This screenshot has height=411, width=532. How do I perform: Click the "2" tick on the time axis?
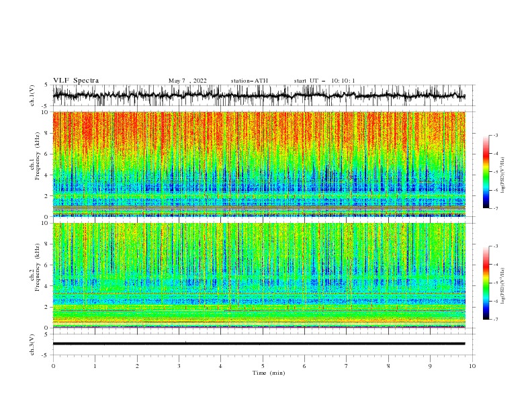pos(137,366)
